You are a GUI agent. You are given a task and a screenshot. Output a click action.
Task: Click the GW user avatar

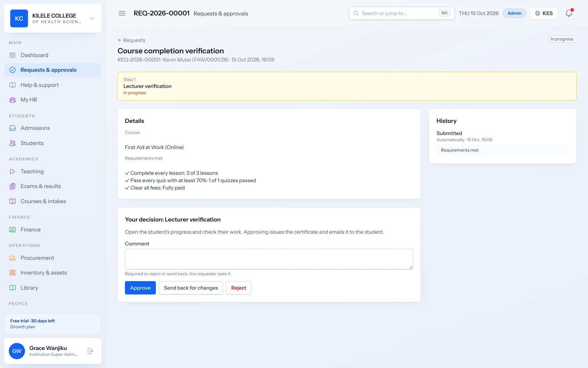17,351
